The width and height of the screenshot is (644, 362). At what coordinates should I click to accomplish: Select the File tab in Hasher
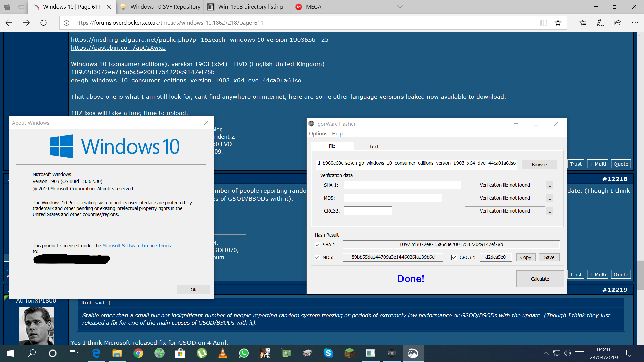[x=332, y=146]
